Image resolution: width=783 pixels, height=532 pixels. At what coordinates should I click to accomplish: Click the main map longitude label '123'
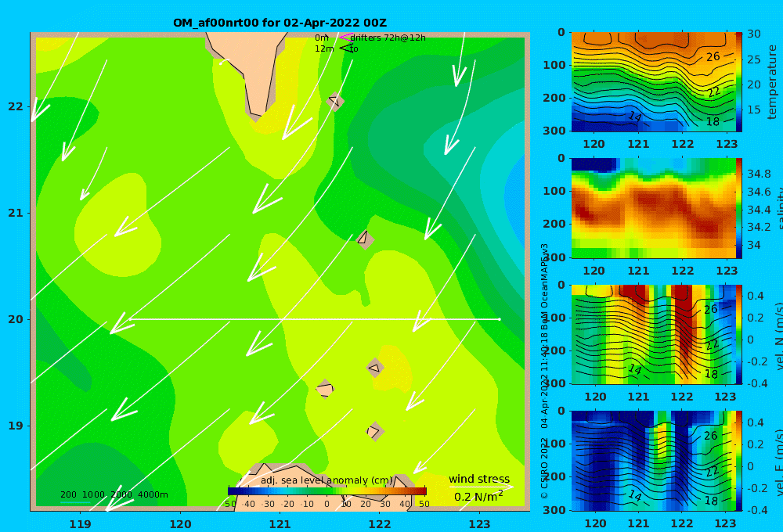click(x=479, y=524)
